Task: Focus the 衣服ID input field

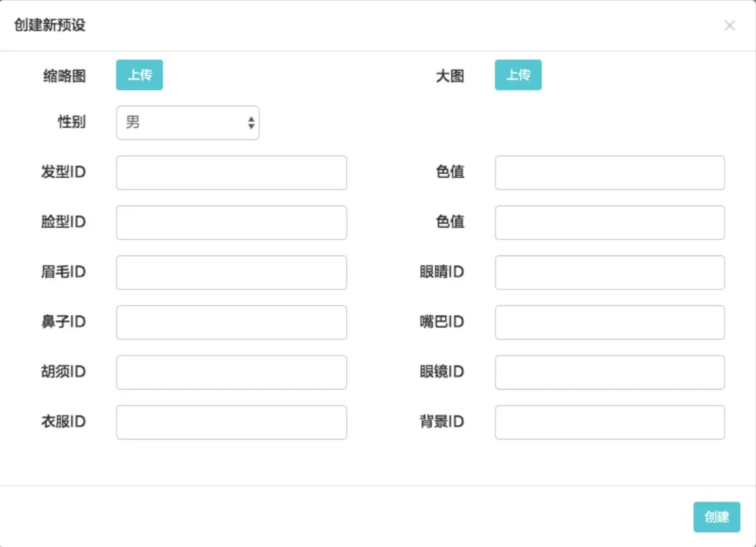Action: (x=231, y=422)
